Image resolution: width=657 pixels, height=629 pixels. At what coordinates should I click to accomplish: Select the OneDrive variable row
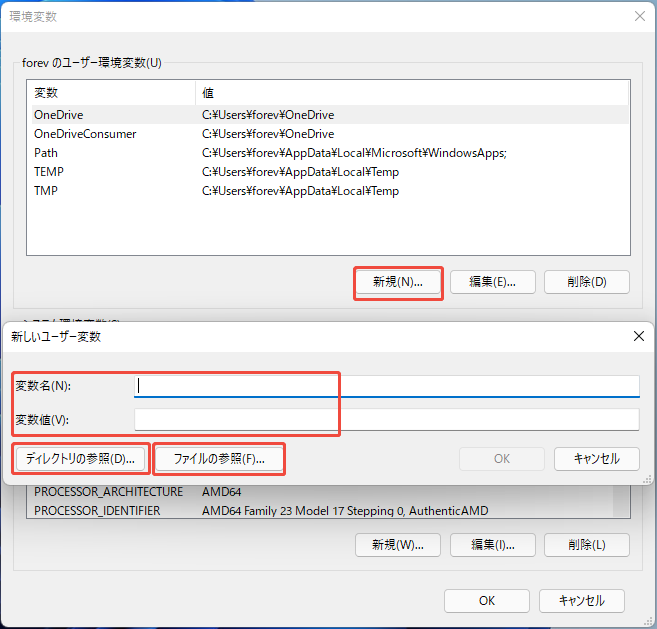click(330, 115)
